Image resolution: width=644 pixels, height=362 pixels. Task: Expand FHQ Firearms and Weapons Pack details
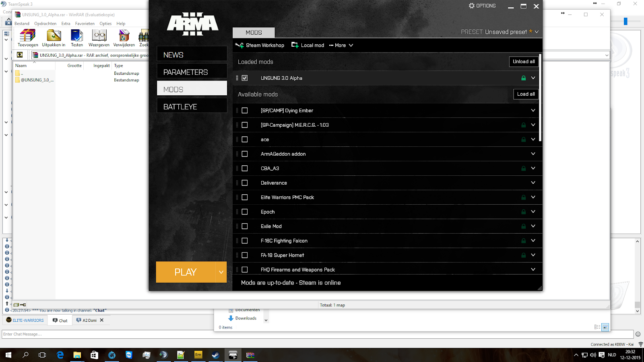click(x=533, y=269)
